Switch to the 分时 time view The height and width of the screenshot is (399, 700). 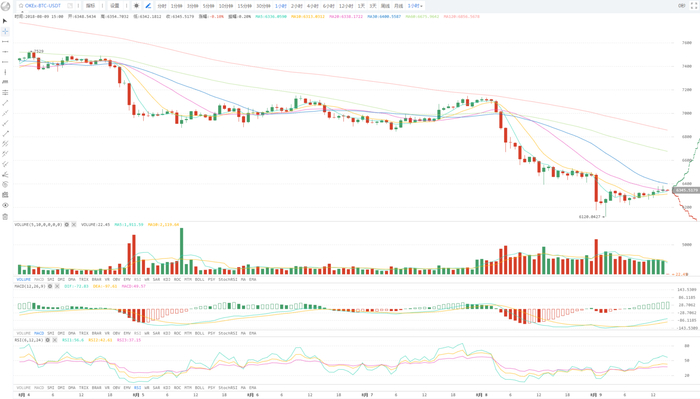pyautogui.click(x=162, y=6)
